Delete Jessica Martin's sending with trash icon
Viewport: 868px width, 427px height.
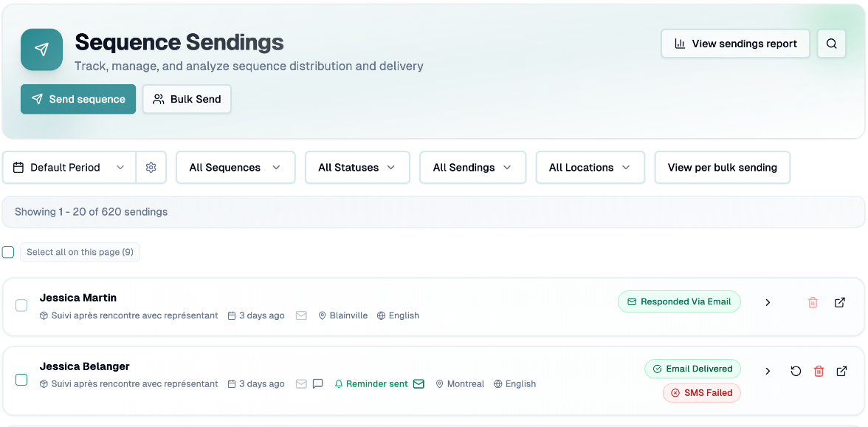pos(813,302)
